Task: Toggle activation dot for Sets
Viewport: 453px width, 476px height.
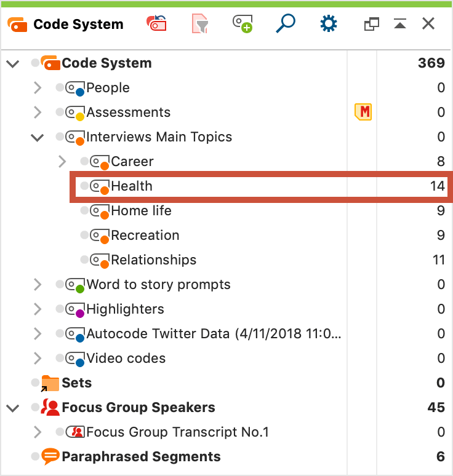Action: point(35,382)
